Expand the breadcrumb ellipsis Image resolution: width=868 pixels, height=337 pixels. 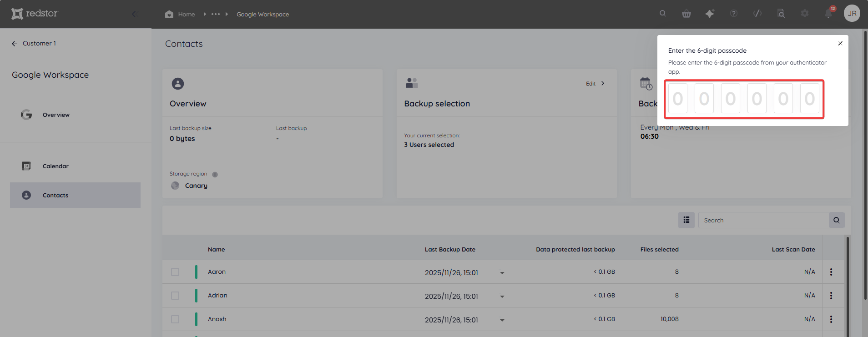coord(216,14)
